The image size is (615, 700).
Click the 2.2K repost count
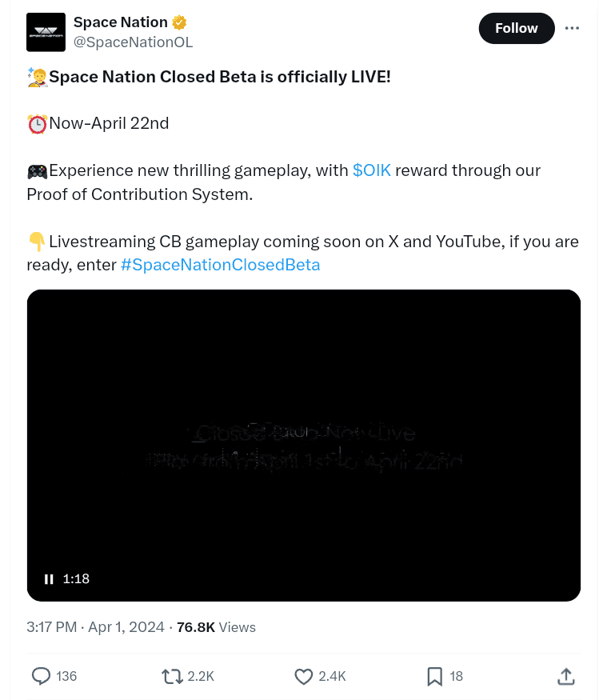201,676
